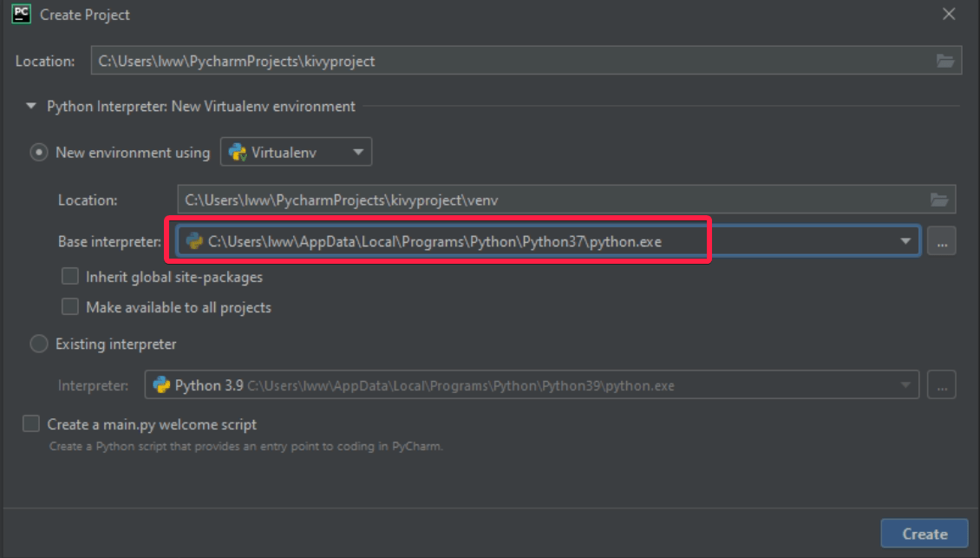Screen dimensions: 980x558
Task: Click the Create button
Action: click(x=924, y=534)
